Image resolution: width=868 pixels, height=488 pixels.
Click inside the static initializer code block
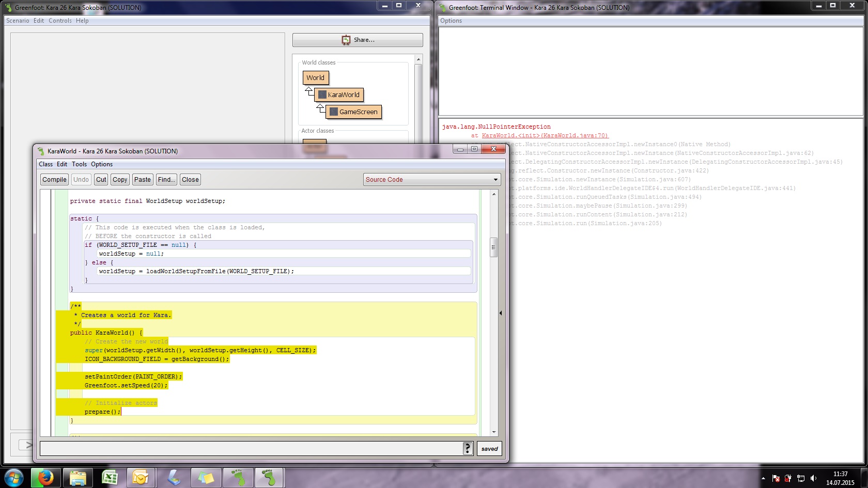(x=273, y=254)
